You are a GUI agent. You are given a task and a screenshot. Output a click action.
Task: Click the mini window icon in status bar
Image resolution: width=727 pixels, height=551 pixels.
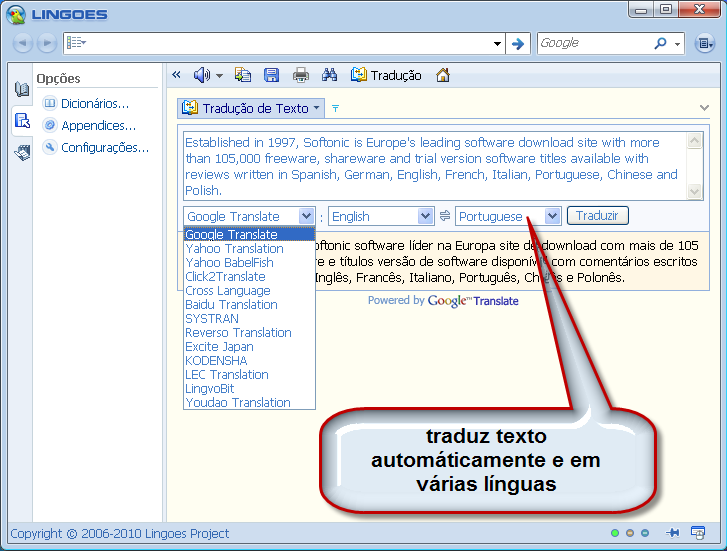(x=698, y=533)
